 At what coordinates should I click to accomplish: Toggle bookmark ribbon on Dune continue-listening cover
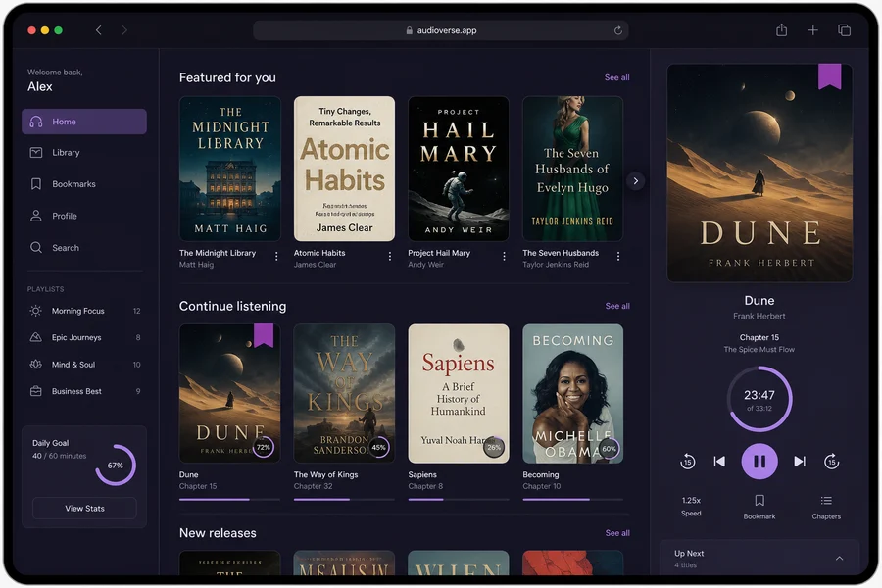[264, 335]
